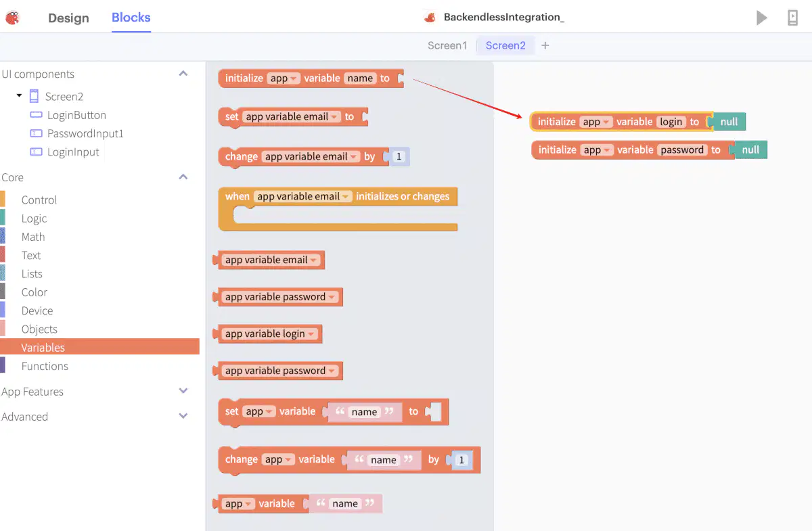Screen dimensions: 812x531
Task: Click the BackendlessIntegration_ project name
Action: [504, 18]
